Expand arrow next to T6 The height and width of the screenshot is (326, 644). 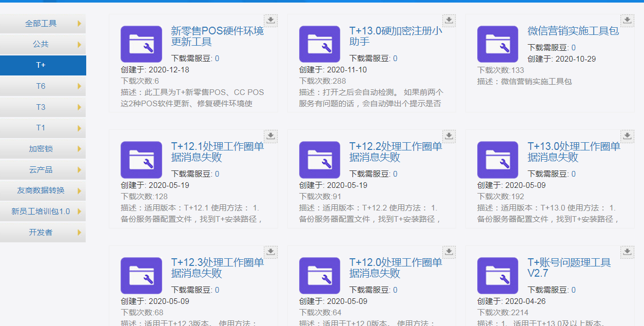tap(80, 86)
